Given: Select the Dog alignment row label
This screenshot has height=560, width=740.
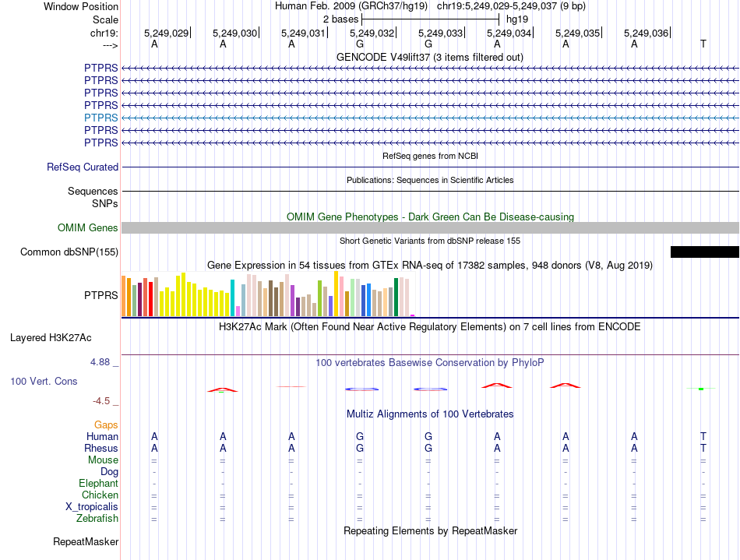Looking at the screenshot, I should pyautogui.click(x=109, y=472).
